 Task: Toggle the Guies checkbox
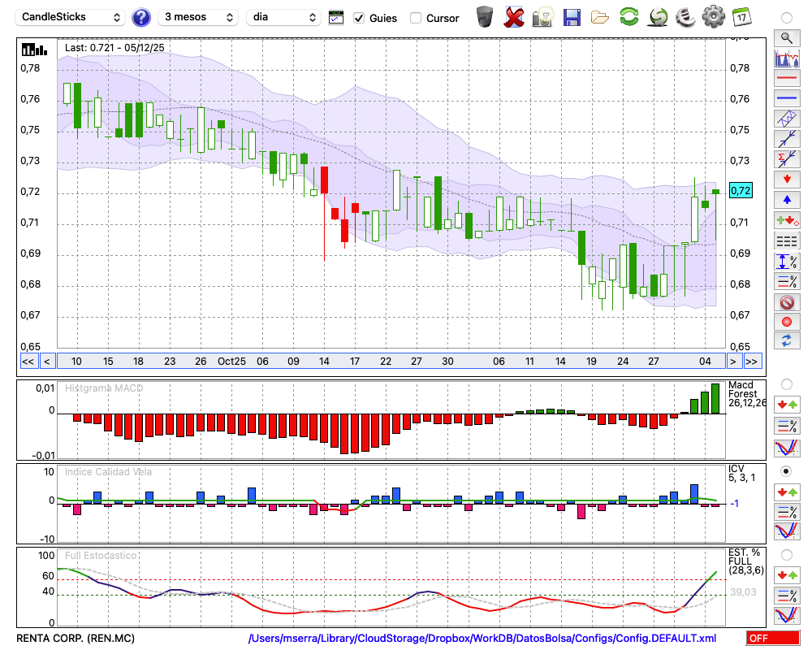(359, 18)
